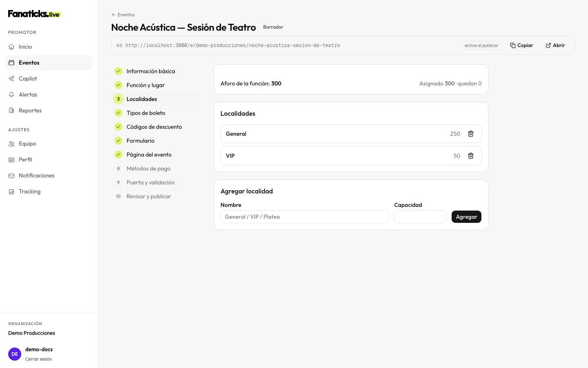Copy the event URL with Copiar
Viewport: 588px width, 368px height.
[x=521, y=45]
